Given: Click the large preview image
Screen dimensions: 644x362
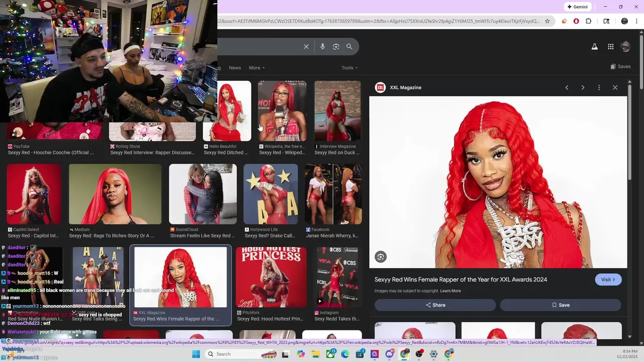Looking at the screenshot, I should (x=498, y=182).
